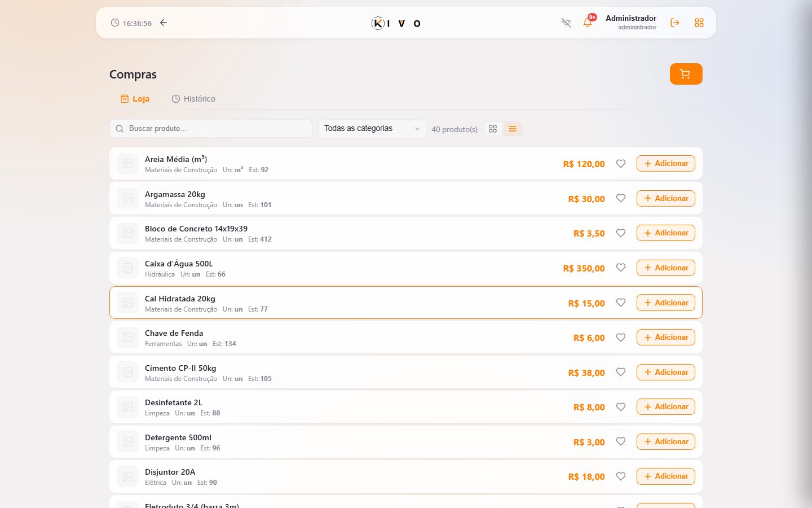
Task: Add Cal Hidratada 20kg to cart
Action: [x=666, y=303]
